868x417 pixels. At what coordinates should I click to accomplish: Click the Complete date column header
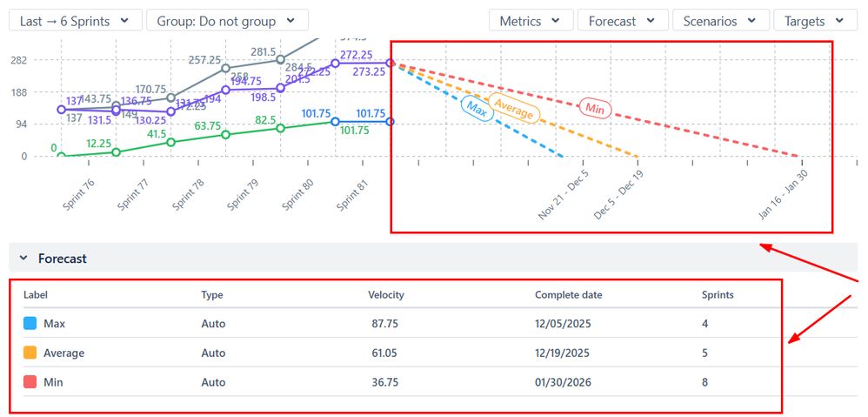[568, 295]
